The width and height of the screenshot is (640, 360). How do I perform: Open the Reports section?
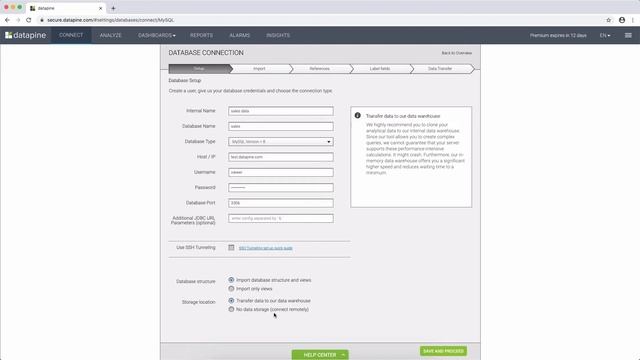click(201, 35)
